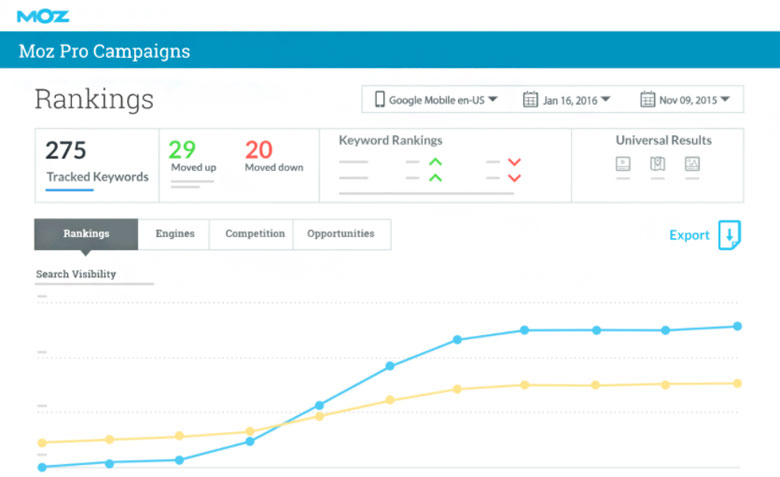780x477 pixels.
Task: Click the Export link
Action: click(x=689, y=235)
